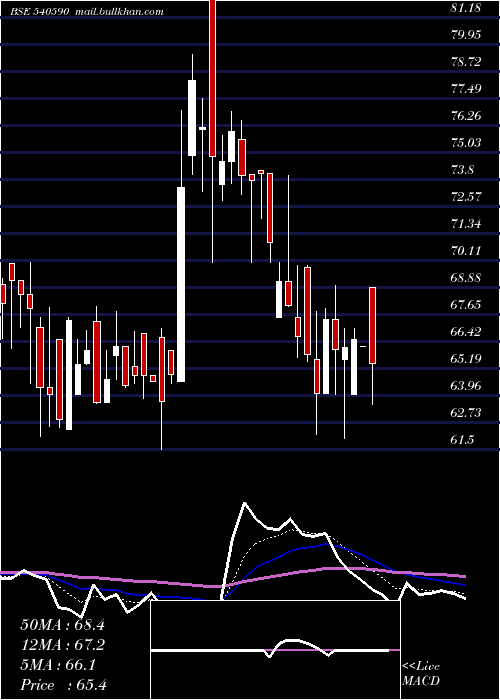Click the Price : 65.4 readout
Viewport: 500px width, 700px height.
[x=63, y=685]
